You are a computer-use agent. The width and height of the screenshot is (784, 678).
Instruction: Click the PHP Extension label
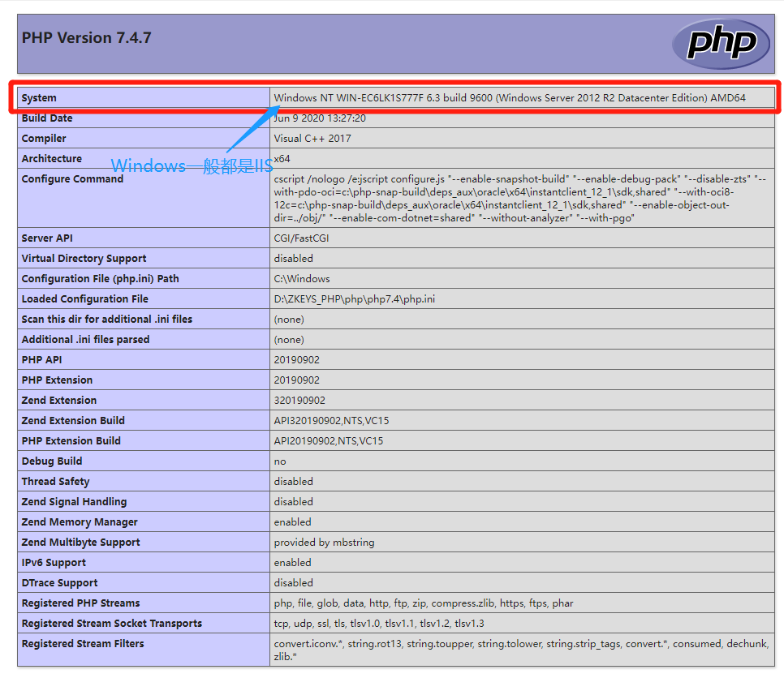(57, 380)
